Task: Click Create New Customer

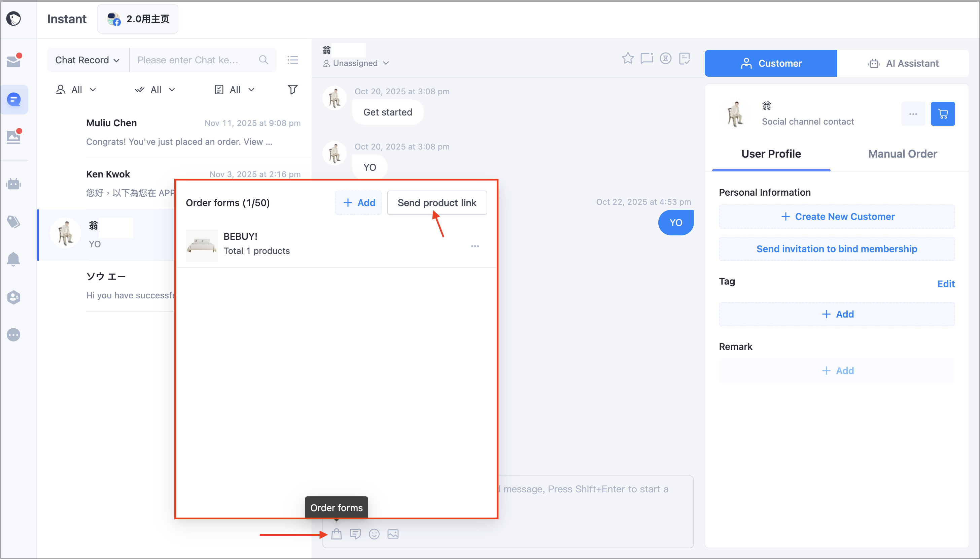Action: coord(837,217)
